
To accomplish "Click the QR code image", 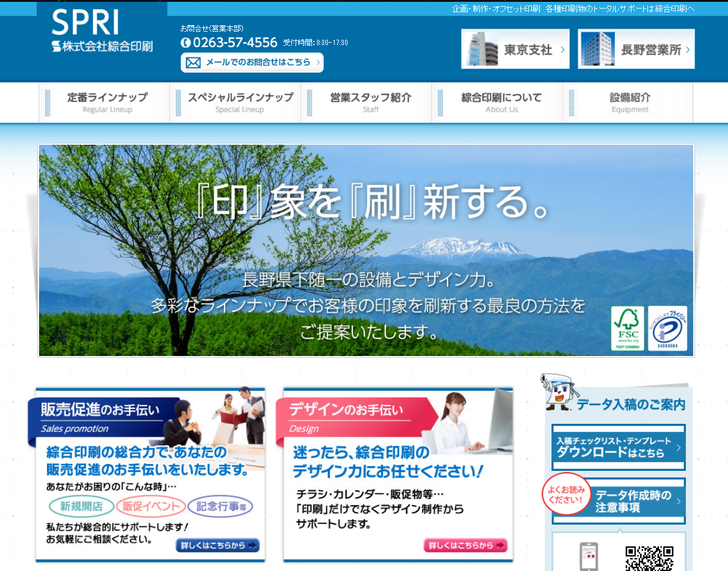I will click(649, 558).
